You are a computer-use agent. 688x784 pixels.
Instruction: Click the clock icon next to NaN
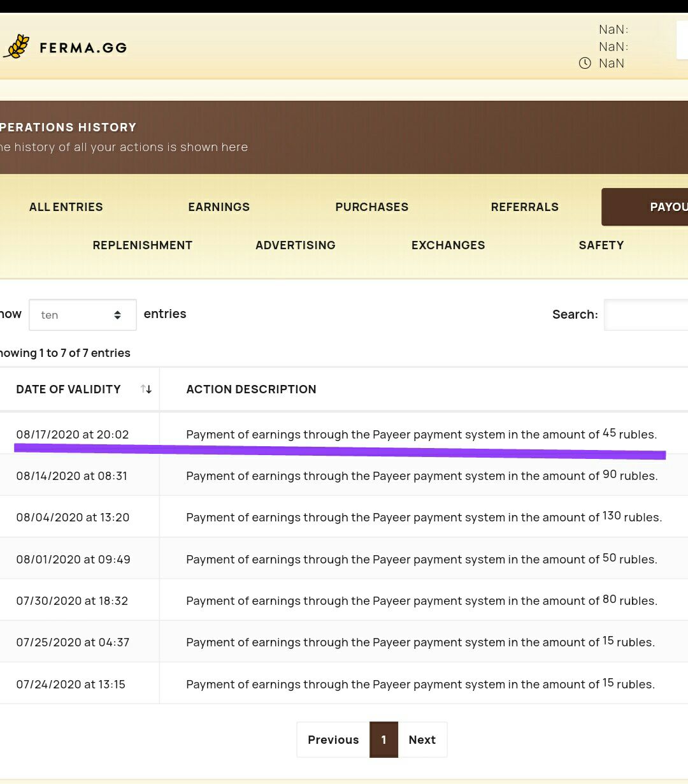click(585, 63)
